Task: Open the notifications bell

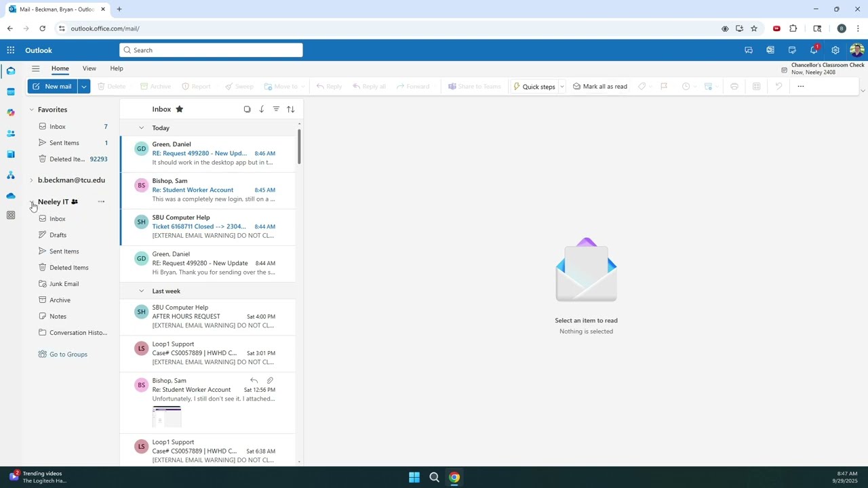Action: [814, 50]
